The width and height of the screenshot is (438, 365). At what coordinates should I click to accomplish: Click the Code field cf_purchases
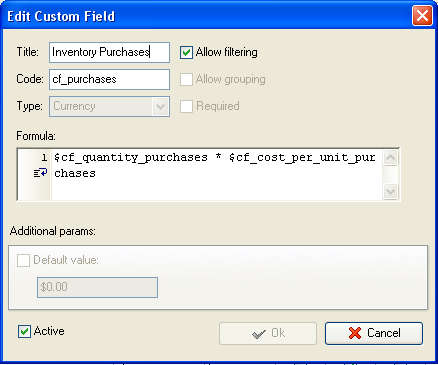pyautogui.click(x=109, y=79)
